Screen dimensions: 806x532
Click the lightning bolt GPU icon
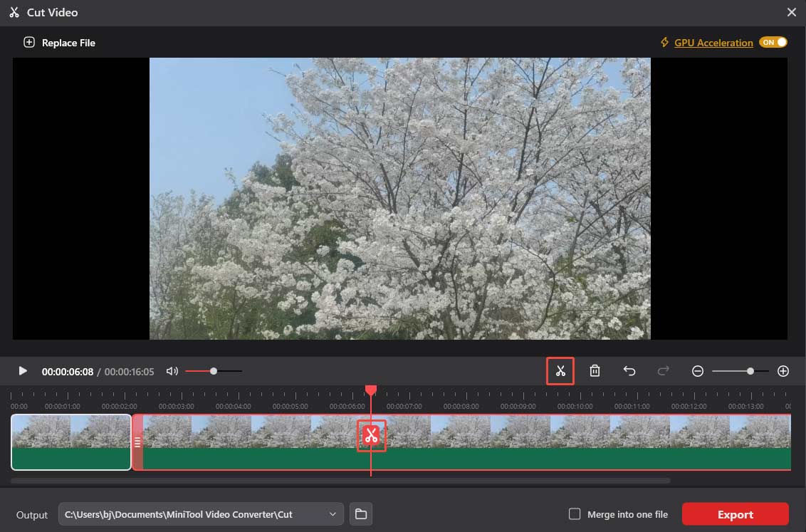(664, 42)
